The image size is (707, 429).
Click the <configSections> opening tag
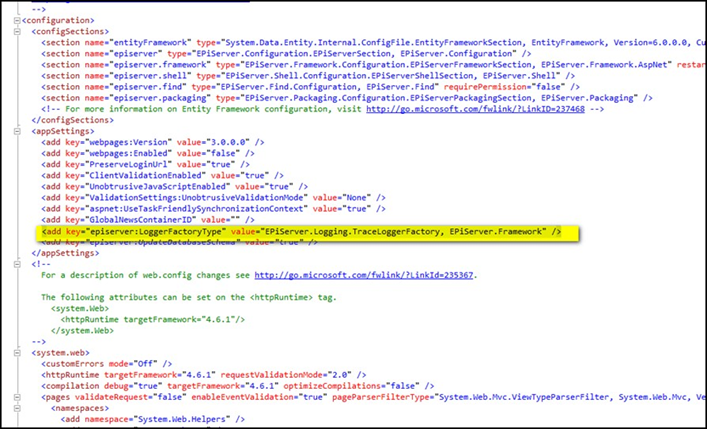pyautogui.click(x=70, y=32)
